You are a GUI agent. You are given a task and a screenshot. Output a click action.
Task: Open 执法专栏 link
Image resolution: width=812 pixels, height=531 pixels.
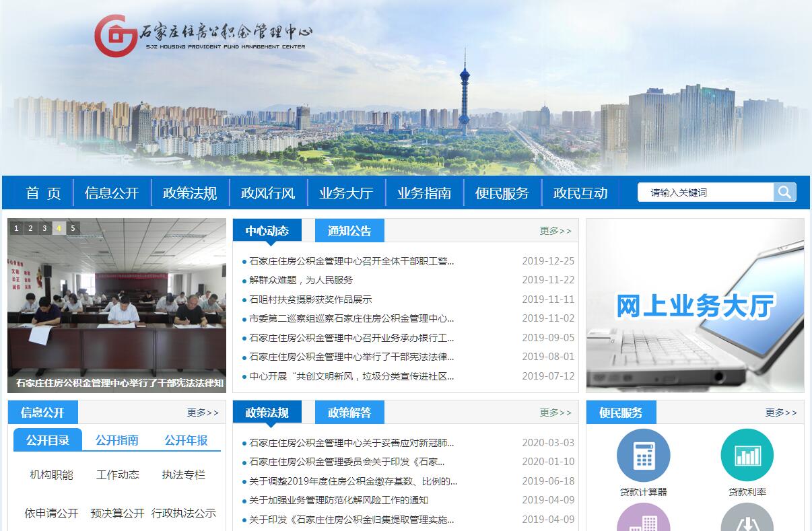[x=184, y=475]
